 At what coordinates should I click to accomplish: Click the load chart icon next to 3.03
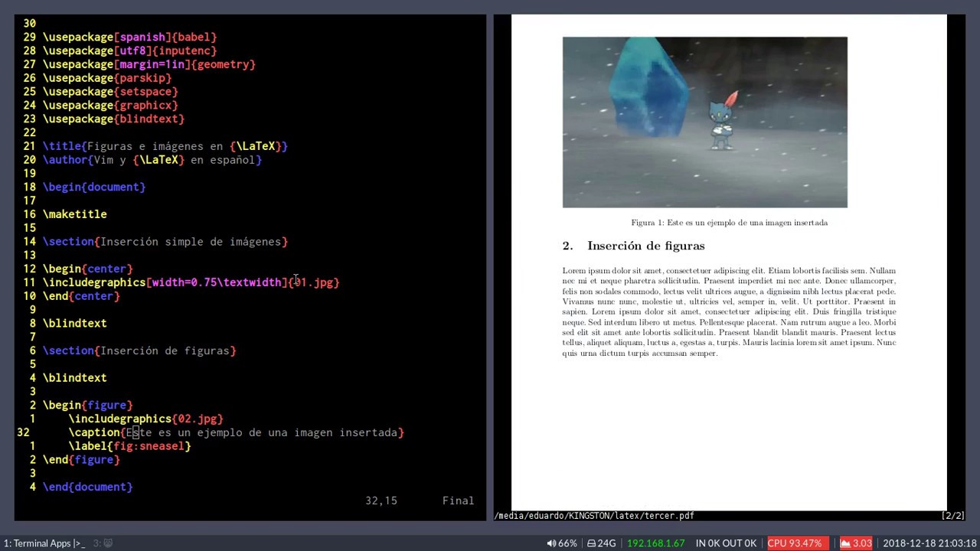click(x=845, y=543)
